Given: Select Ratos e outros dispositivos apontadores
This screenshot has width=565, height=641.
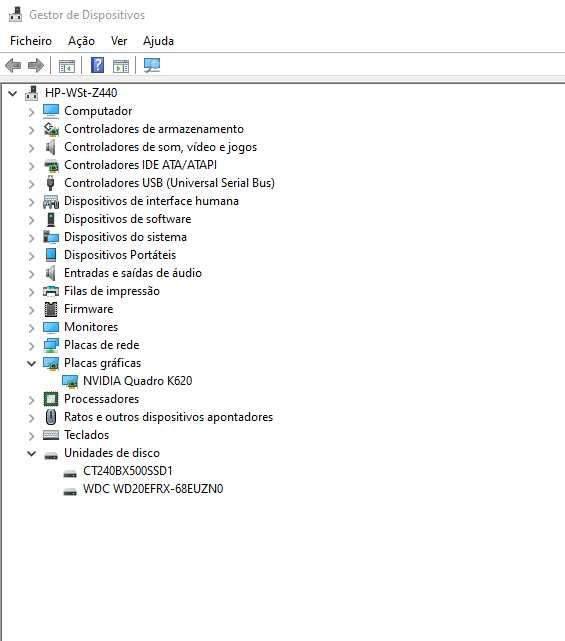Looking at the screenshot, I should 168,417.
